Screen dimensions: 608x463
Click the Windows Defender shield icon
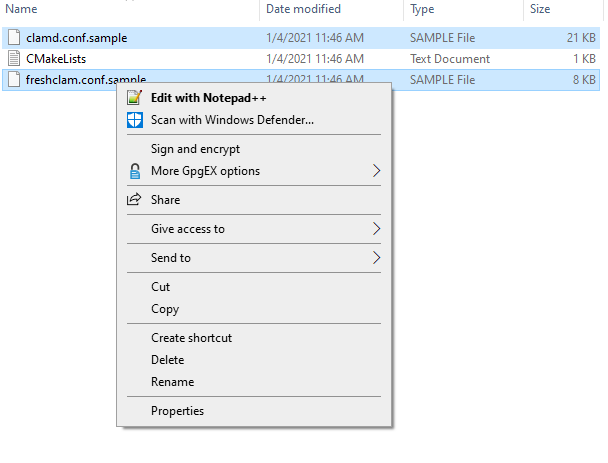pos(135,120)
